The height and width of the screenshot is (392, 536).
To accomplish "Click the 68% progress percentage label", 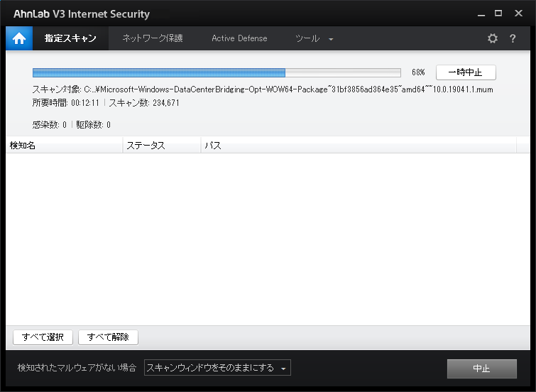I will click(x=418, y=72).
